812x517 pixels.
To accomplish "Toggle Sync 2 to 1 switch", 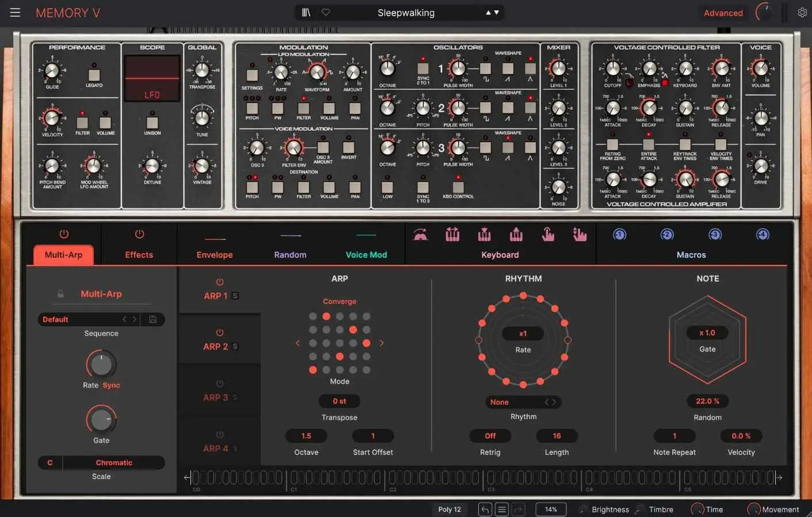I will click(423, 69).
